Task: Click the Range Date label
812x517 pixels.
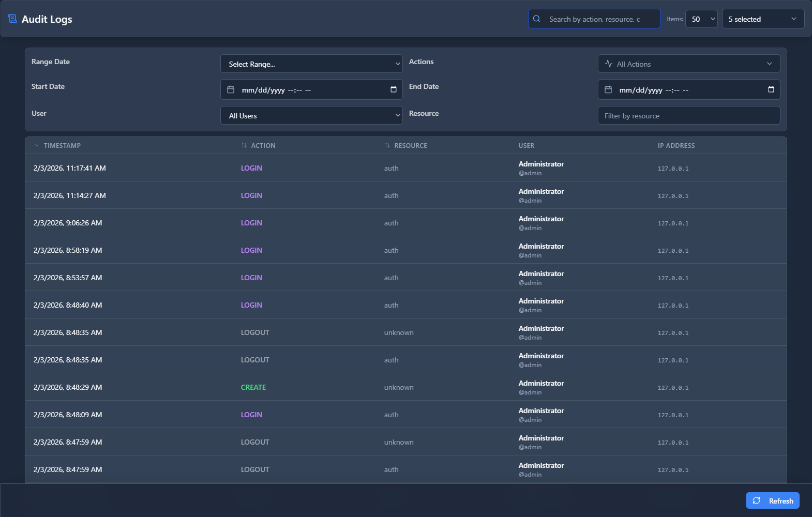Action: pos(51,62)
